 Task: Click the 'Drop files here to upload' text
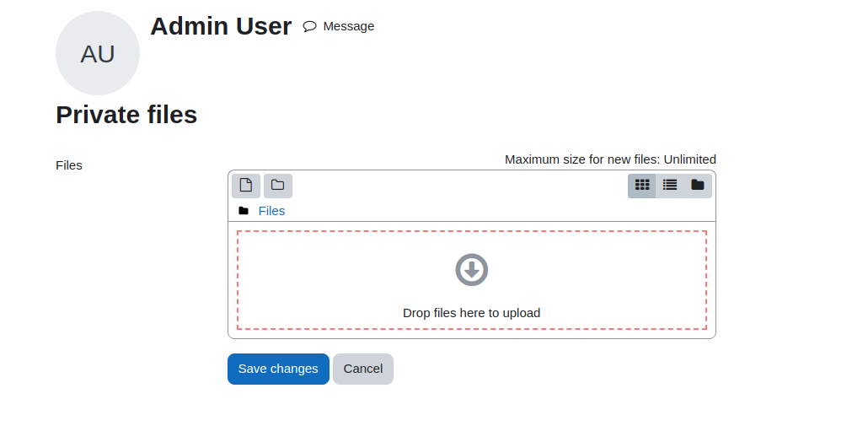(x=472, y=313)
